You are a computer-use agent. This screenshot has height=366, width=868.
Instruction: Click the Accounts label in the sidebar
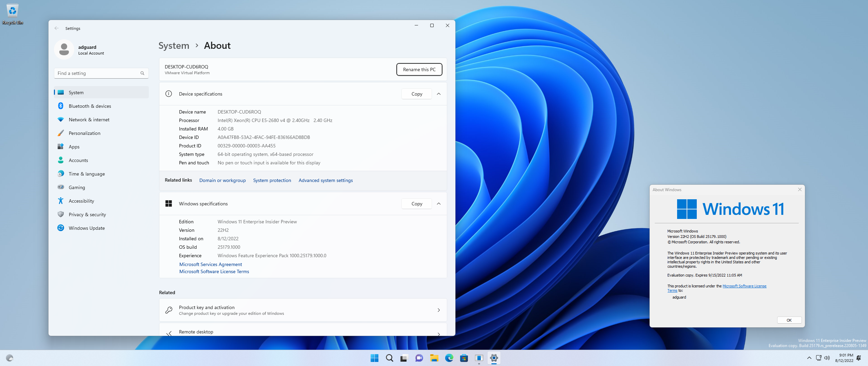click(x=78, y=160)
